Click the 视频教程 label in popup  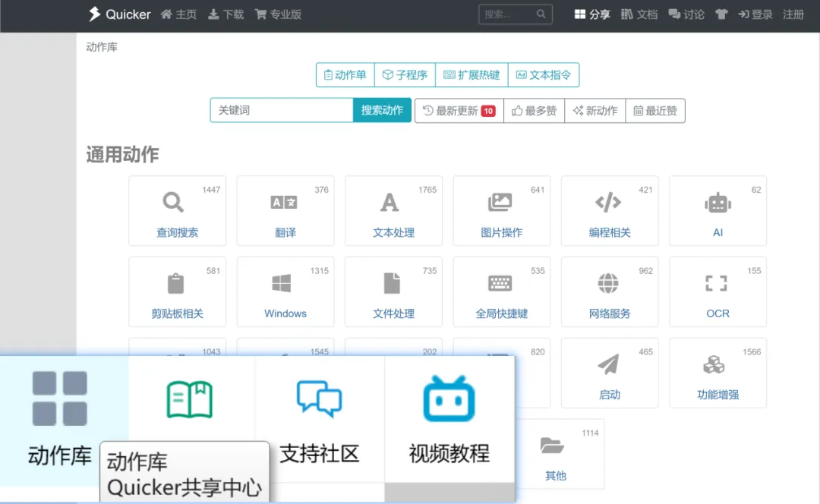pos(449,453)
